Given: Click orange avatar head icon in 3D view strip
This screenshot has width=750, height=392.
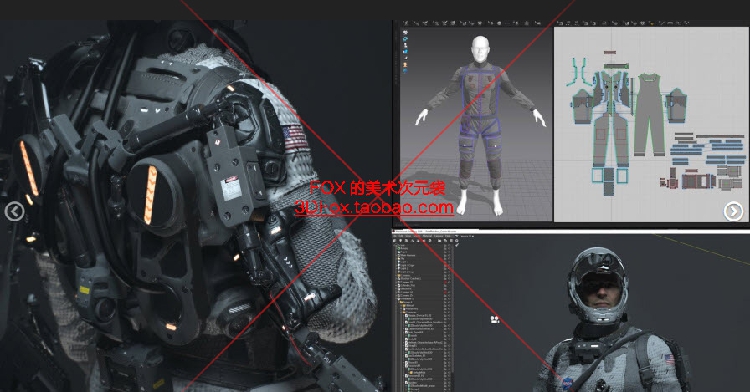Looking at the screenshot, I should [x=405, y=65].
